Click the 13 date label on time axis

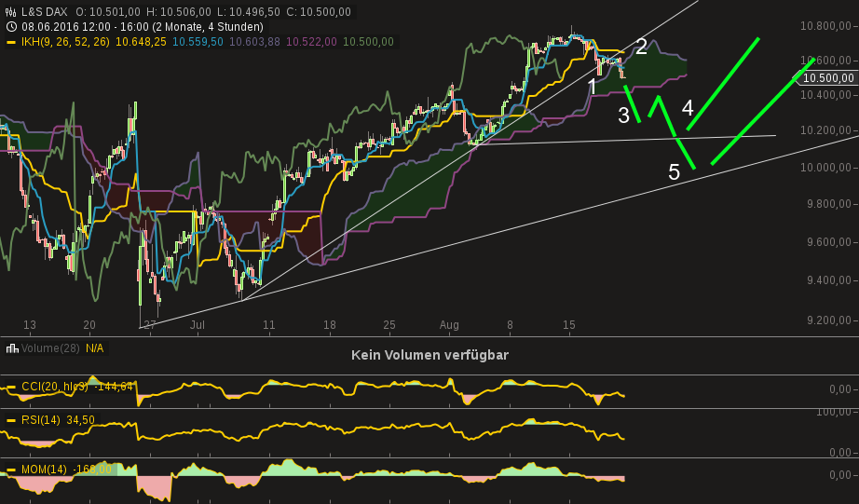click(x=30, y=325)
